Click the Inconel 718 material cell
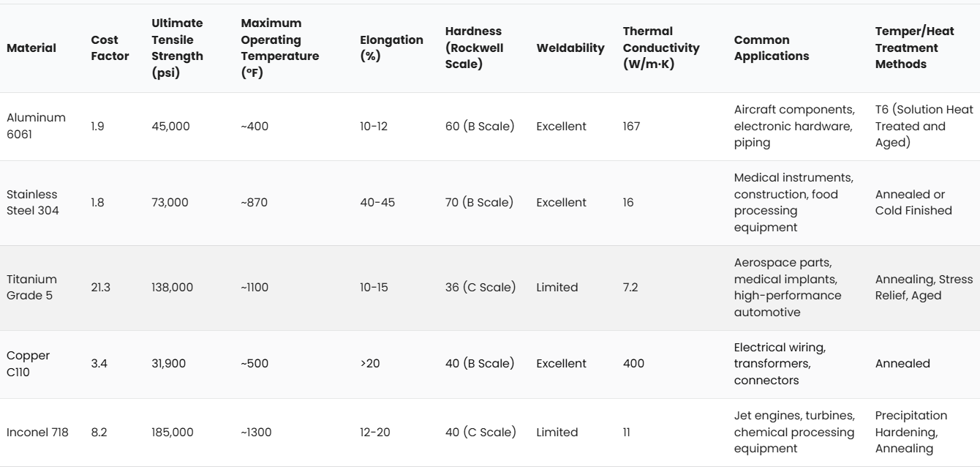 pos(37,433)
